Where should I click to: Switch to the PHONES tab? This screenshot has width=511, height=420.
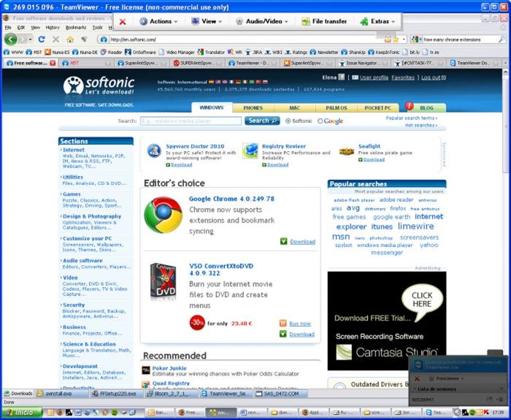253,108
